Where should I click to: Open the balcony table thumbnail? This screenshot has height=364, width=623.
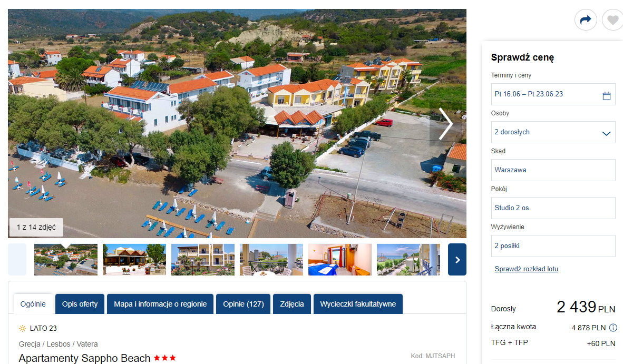click(x=271, y=260)
